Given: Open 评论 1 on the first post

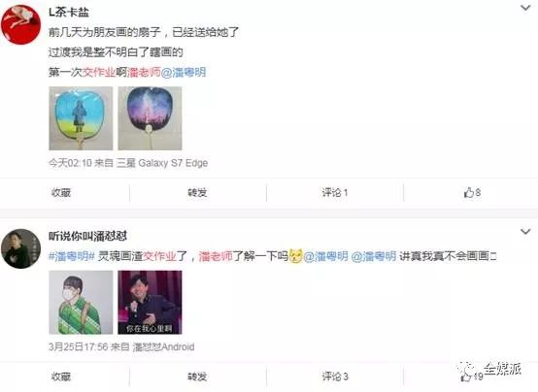Looking at the screenshot, I should coord(335,193).
